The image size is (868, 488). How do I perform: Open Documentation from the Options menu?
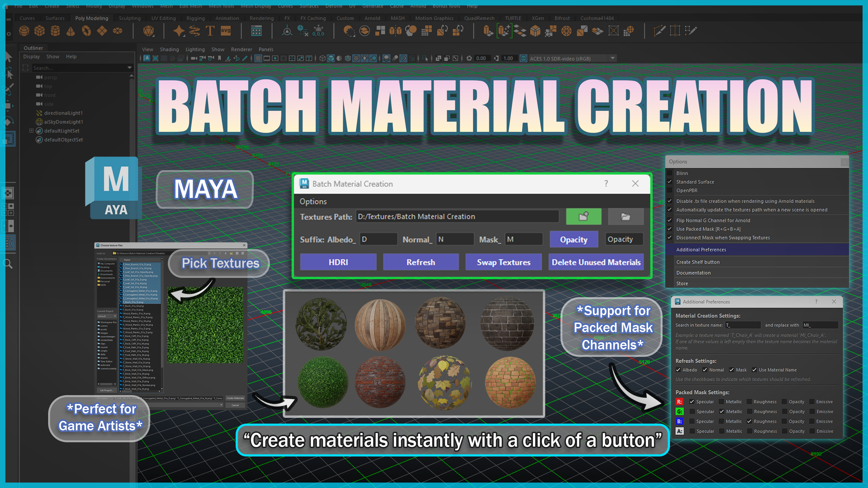coord(757,273)
